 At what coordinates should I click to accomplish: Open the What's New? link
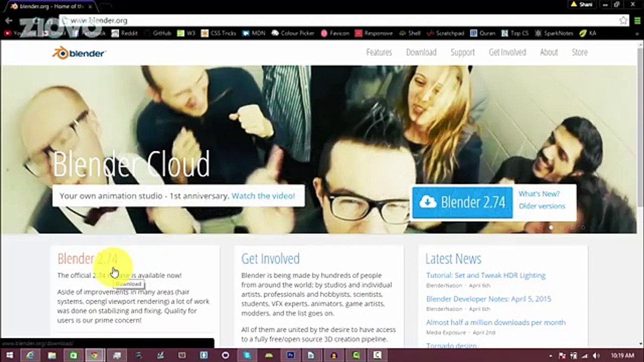click(x=539, y=194)
